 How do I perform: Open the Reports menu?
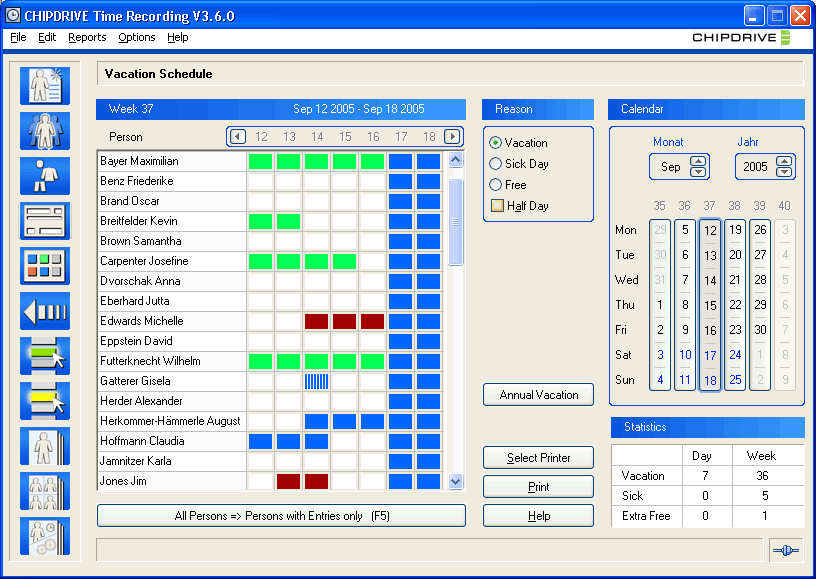pos(86,37)
